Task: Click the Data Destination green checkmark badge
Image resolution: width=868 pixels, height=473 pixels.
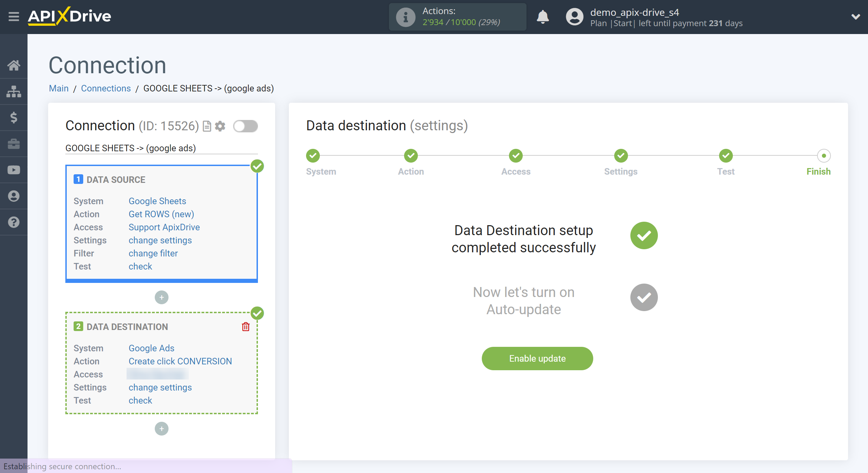Action: [257, 313]
